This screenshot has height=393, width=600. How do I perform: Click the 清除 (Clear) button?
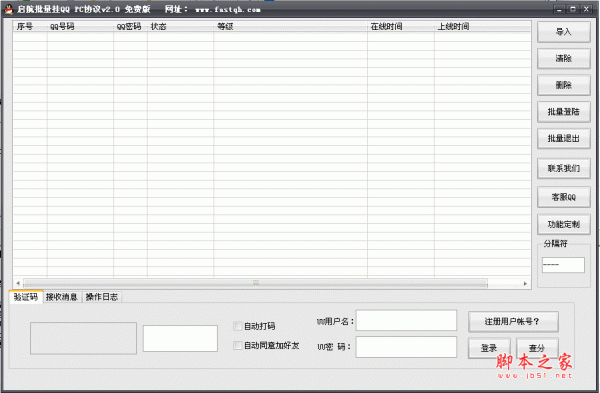(564, 59)
